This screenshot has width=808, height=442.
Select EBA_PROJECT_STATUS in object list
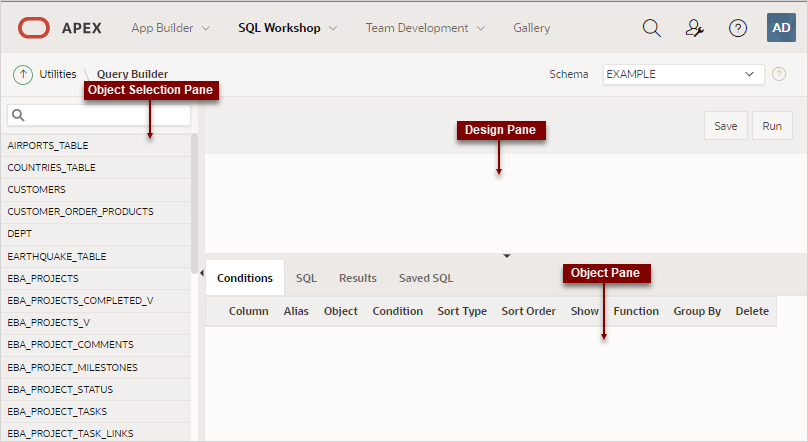96,389
